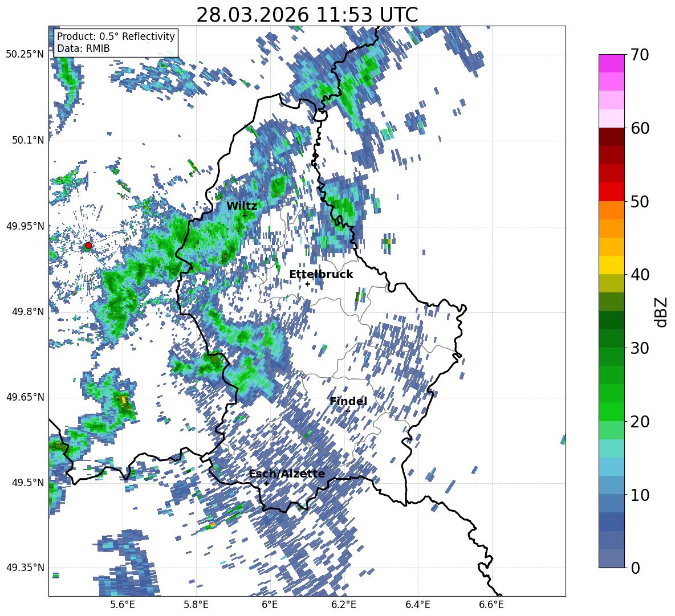675x616 pixels.
Task: Click the 6.4°E longitude label
Action: pos(417,605)
